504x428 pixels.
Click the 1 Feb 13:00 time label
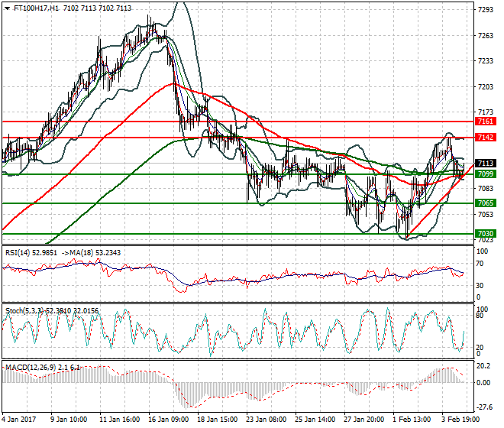click(x=412, y=420)
